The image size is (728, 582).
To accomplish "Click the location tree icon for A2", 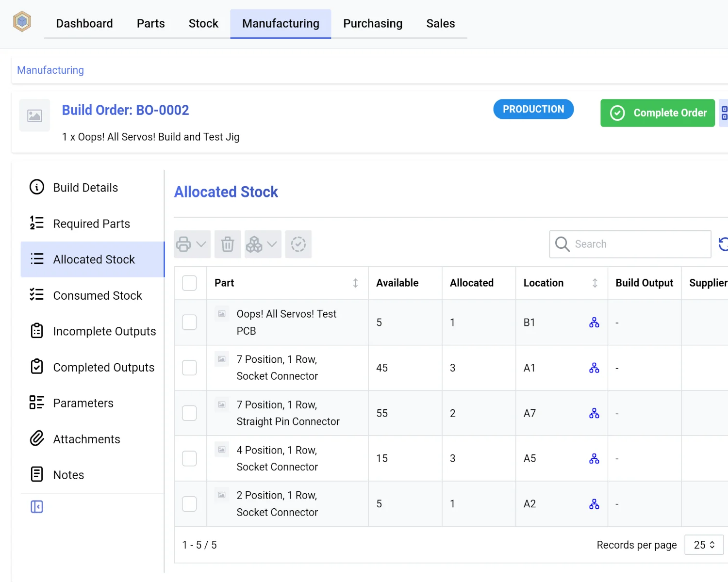I will pos(594,504).
